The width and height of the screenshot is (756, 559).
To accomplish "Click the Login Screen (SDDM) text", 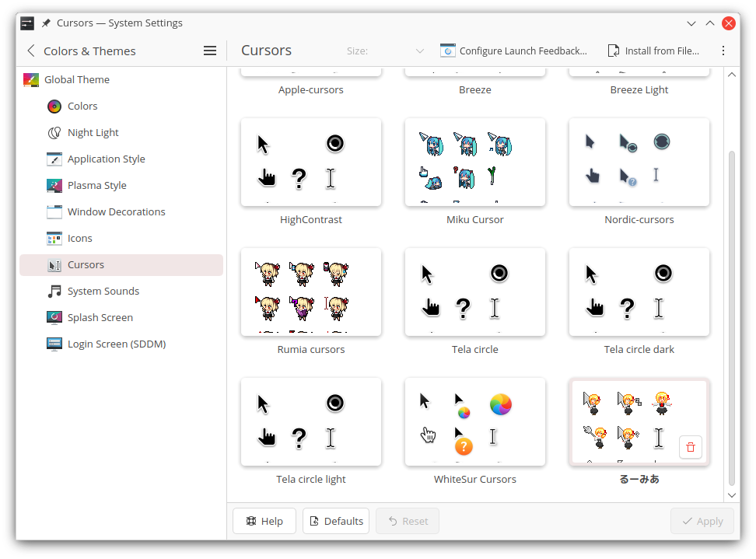I will [x=117, y=344].
